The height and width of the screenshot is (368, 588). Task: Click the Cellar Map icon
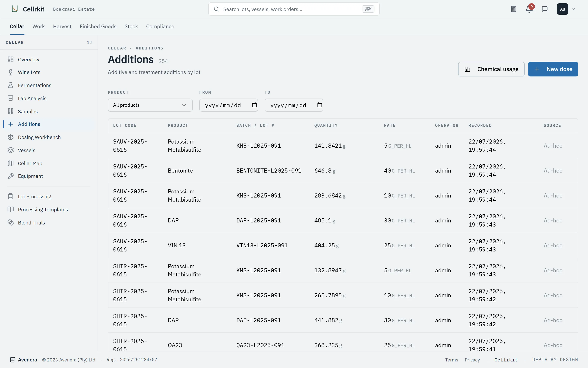[x=10, y=163]
